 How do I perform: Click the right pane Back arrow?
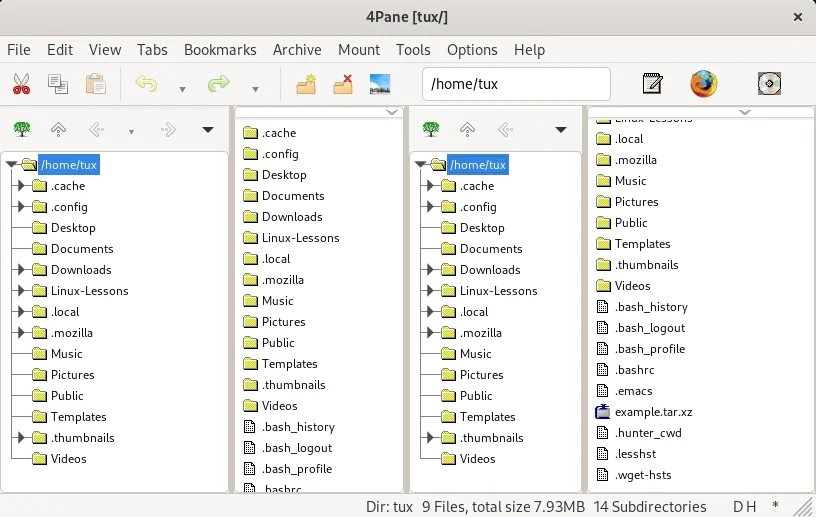505,129
